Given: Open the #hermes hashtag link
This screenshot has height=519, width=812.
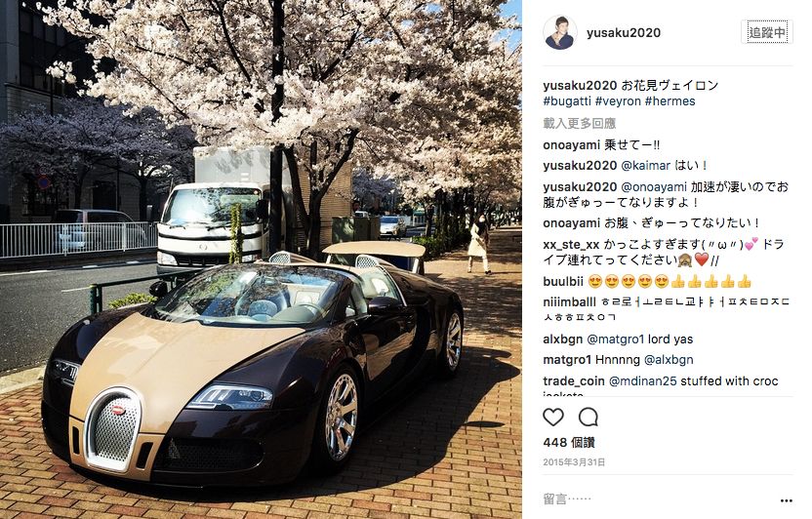Looking at the screenshot, I should tap(670, 100).
